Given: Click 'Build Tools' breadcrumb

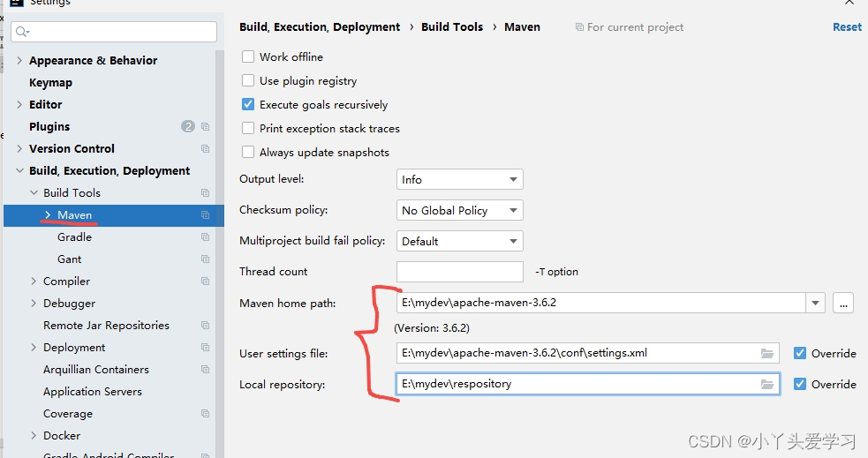Looking at the screenshot, I should tap(452, 27).
